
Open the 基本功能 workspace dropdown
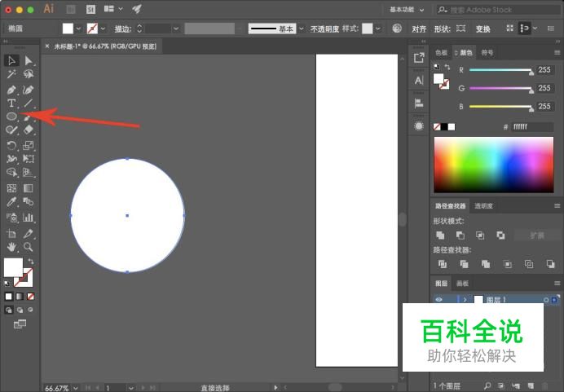click(407, 10)
